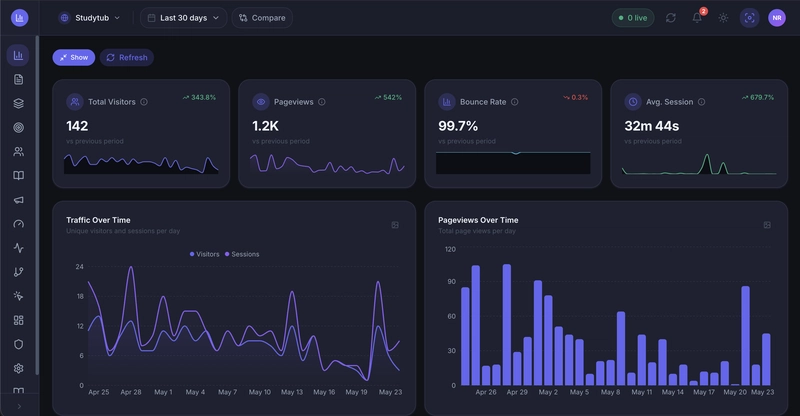Click the focus scan icon in header
The height and width of the screenshot is (416, 800).
(x=749, y=18)
